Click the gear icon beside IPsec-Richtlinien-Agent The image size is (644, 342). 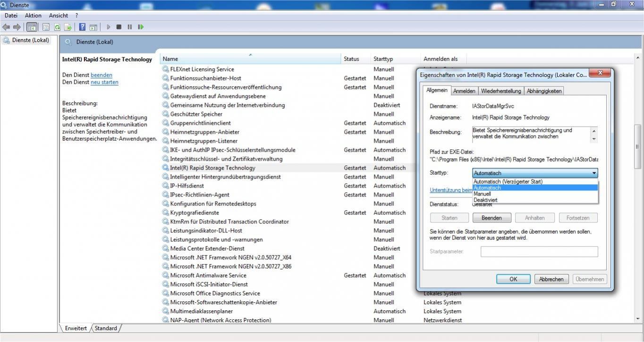click(165, 195)
